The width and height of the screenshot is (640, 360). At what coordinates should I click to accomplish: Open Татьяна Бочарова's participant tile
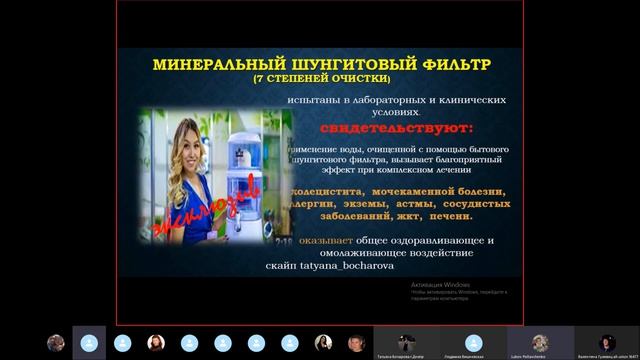click(407, 343)
